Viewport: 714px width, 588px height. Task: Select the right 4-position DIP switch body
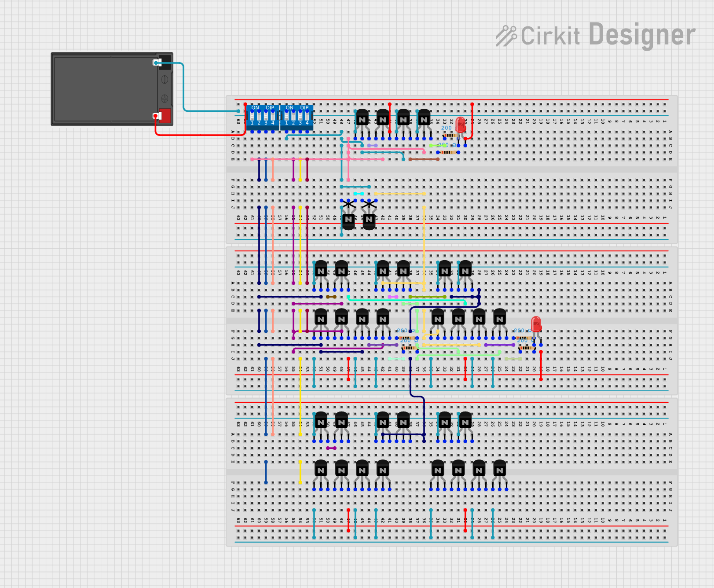pos(297,118)
